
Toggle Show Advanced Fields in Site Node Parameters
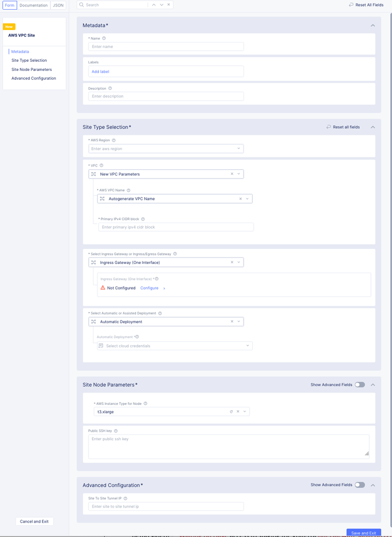[x=359, y=385]
